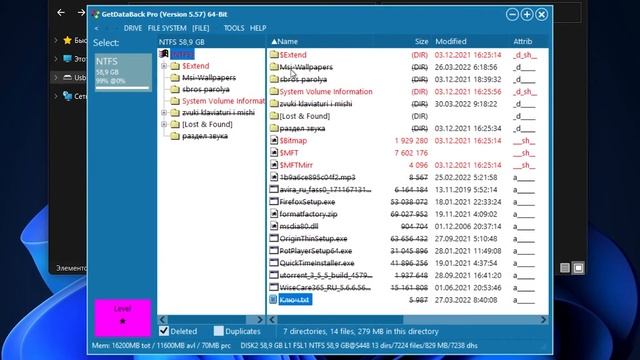
Task: Go back using the < arrow in menu bar
Action: pyautogui.click(x=96, y=28)
